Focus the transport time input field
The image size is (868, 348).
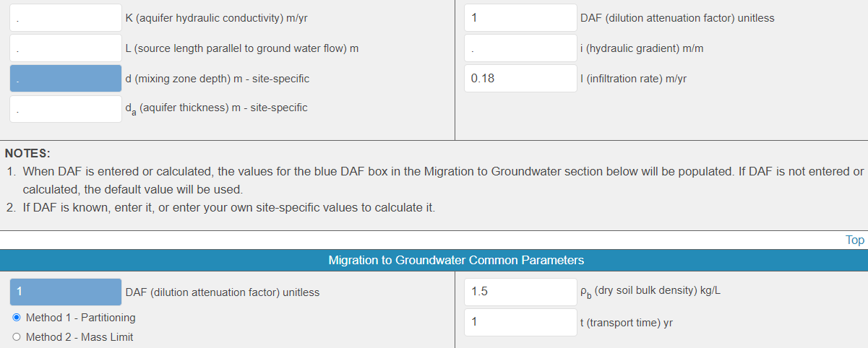520,322
